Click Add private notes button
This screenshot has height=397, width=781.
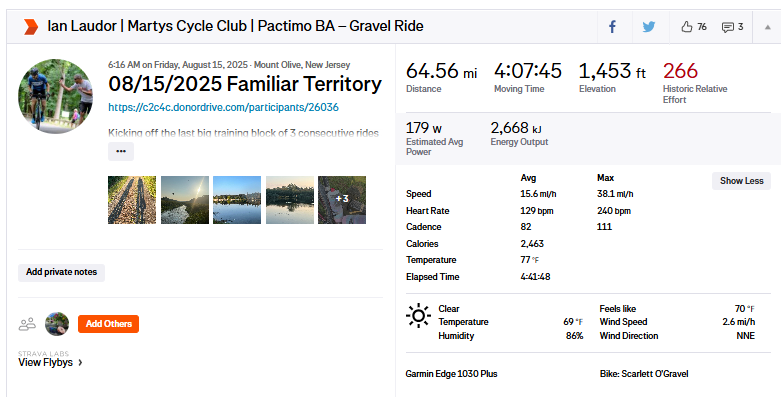61,272
